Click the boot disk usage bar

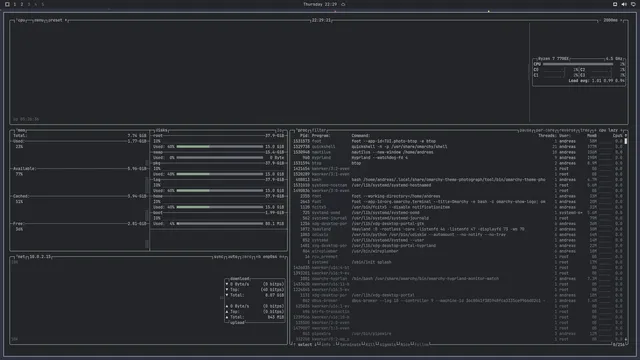(x=220, y=224)
